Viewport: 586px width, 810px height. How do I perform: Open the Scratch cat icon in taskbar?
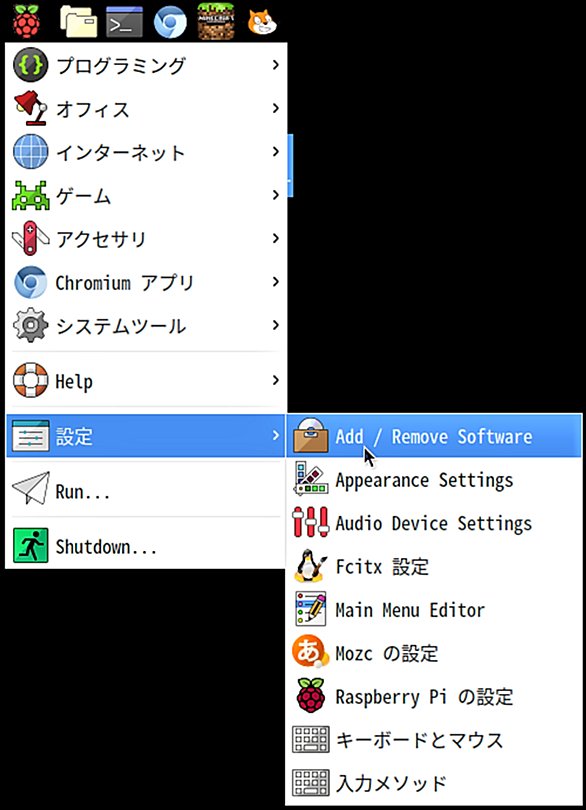click(261, 22)
